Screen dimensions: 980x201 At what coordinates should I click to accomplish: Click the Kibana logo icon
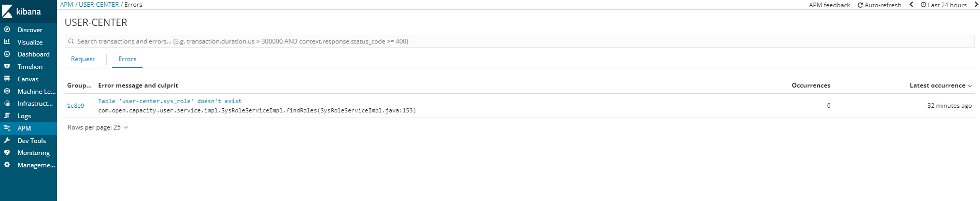coord(7,11)
